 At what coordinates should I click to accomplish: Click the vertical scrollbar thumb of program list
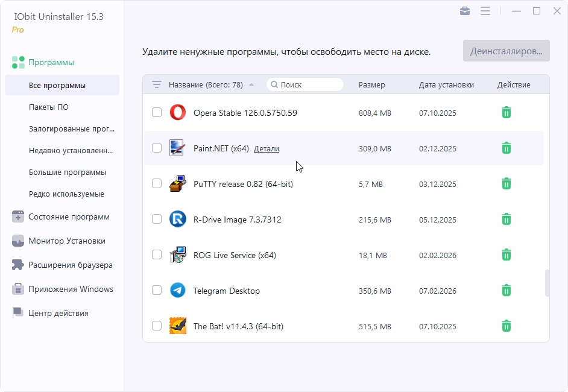(x=547, y=283)
